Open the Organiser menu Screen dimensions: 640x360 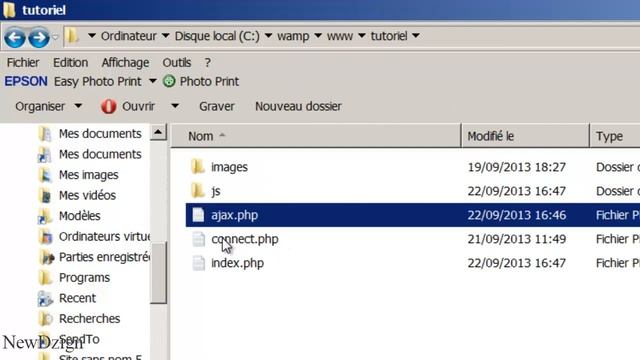point(48,107)
